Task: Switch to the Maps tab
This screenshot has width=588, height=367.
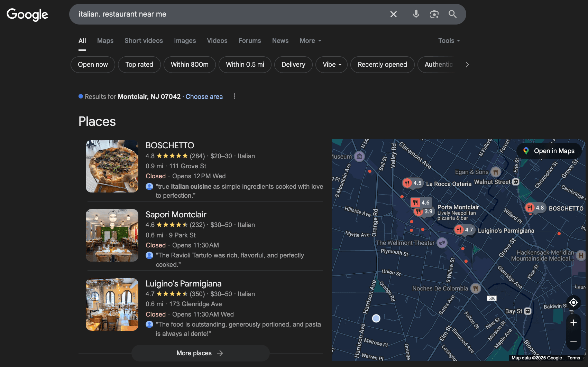Action: pos(105,41)
